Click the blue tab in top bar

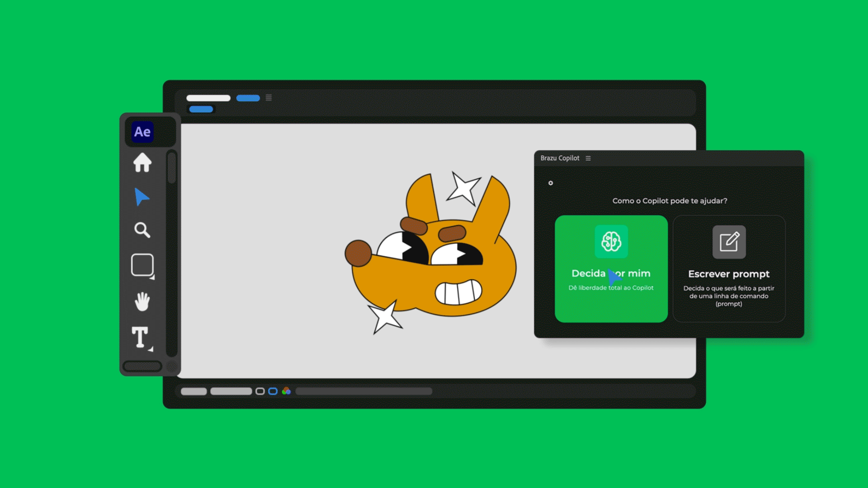pos(248,98)
